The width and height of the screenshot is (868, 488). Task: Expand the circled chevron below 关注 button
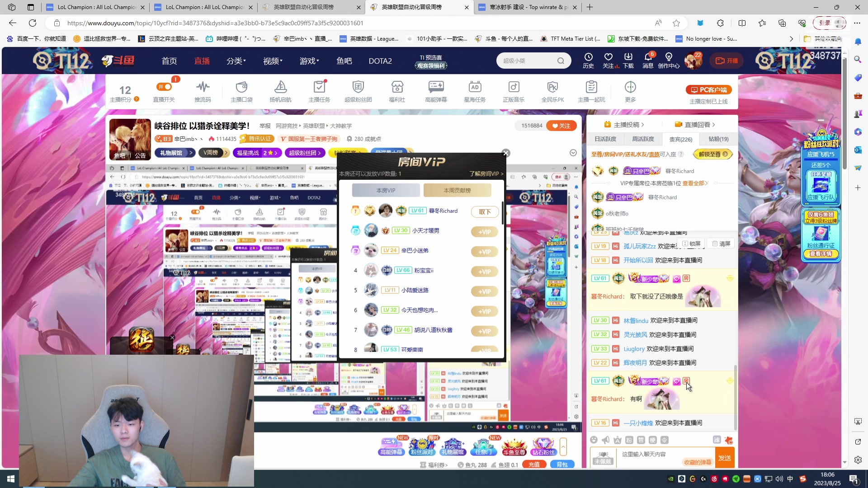(x=573, y=153)
